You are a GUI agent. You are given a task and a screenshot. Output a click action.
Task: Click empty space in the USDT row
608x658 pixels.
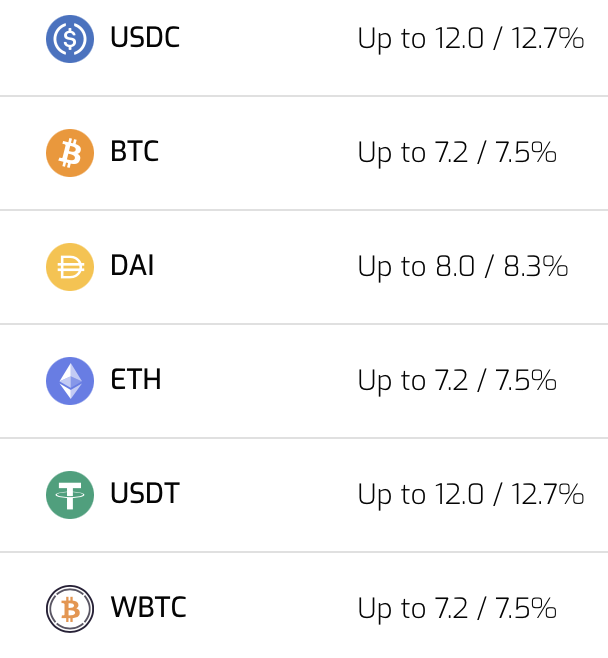pos(269,495)
